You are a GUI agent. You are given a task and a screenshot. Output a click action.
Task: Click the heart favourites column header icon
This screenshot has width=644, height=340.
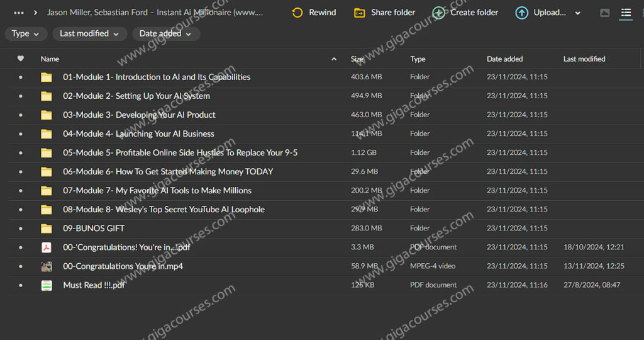(21, 59)
